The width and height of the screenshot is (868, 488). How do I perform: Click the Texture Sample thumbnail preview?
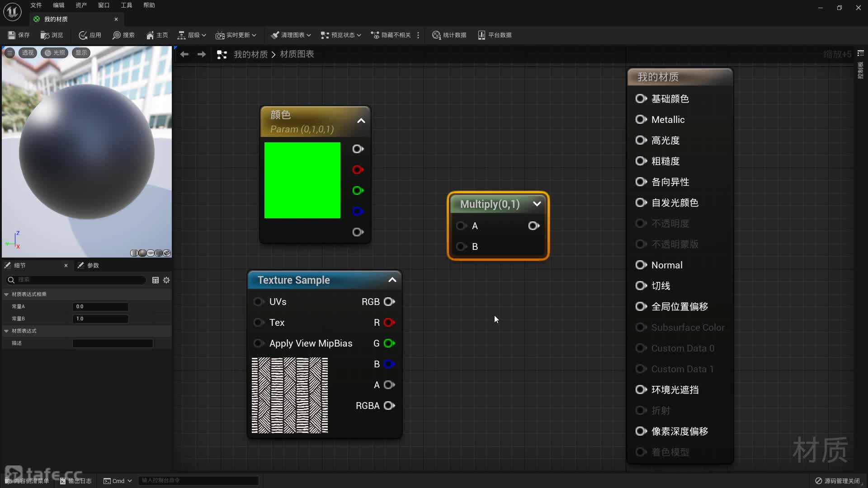coord(290,395)
